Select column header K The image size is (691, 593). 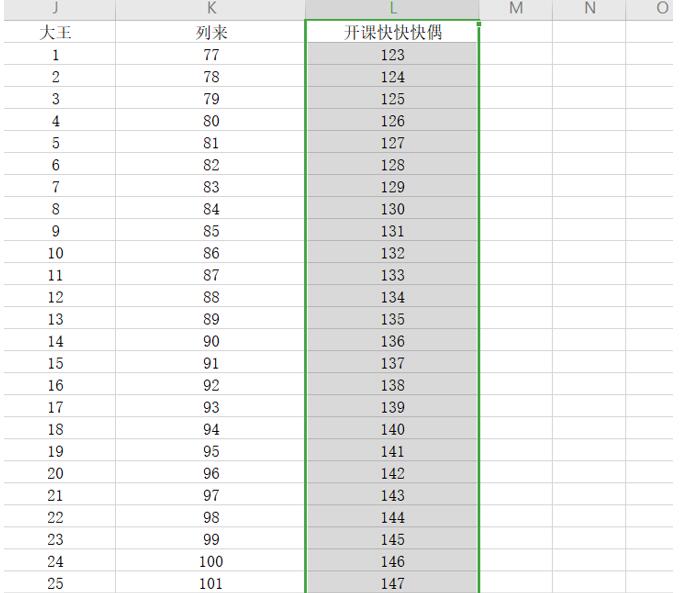(x=211, y=8)
